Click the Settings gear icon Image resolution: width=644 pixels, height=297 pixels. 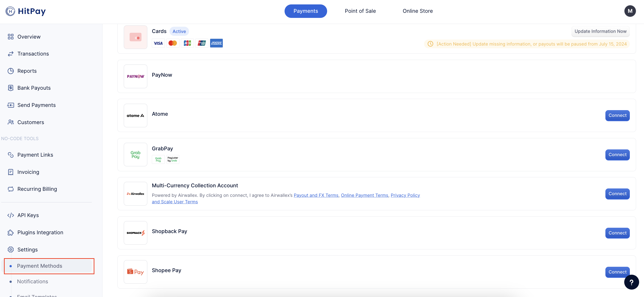click(x=10, y=250)
